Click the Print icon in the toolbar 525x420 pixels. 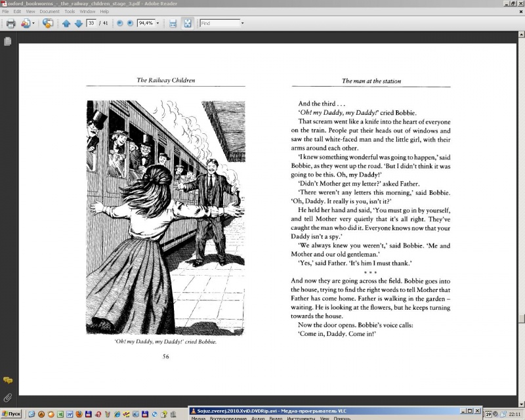tap(10, 24)
